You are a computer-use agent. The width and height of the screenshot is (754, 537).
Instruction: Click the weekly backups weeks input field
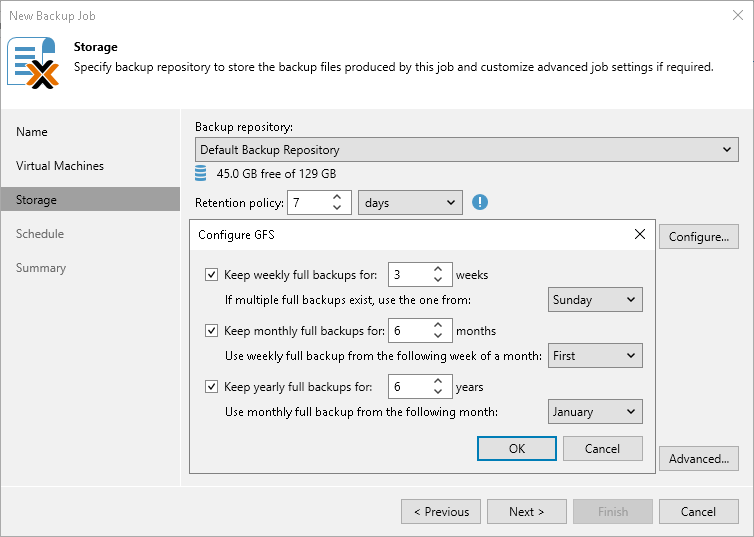(x=409, y=275)
